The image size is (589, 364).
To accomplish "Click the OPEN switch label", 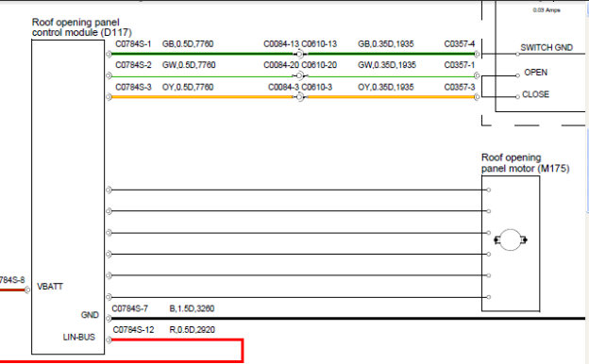I will (x=535, y=73).
